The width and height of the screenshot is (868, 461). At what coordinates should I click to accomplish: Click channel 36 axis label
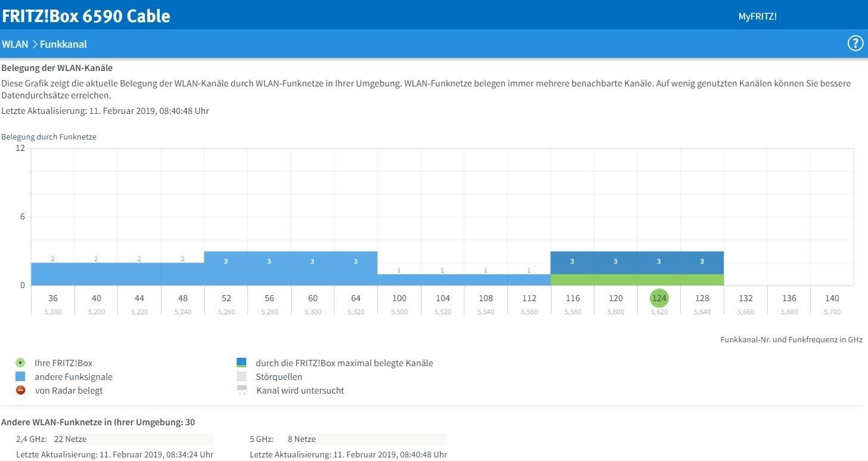tap(53, 298)
